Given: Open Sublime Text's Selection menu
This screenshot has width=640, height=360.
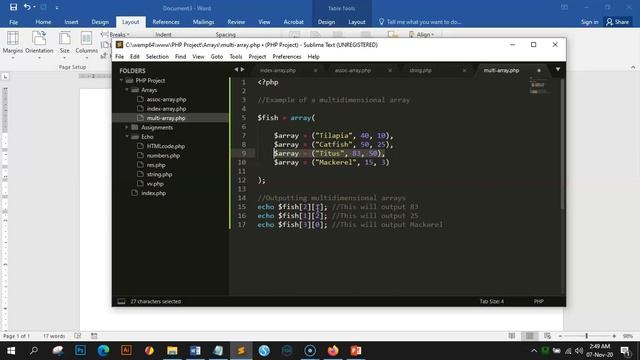Looking at the screenshot, I should click(157, 57).
